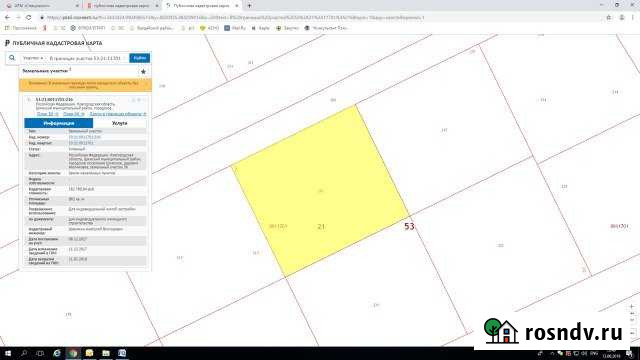The width and height of the screenshot is (640, 360).
Task: Open the taskbar search icon
Action: [24, 353]
